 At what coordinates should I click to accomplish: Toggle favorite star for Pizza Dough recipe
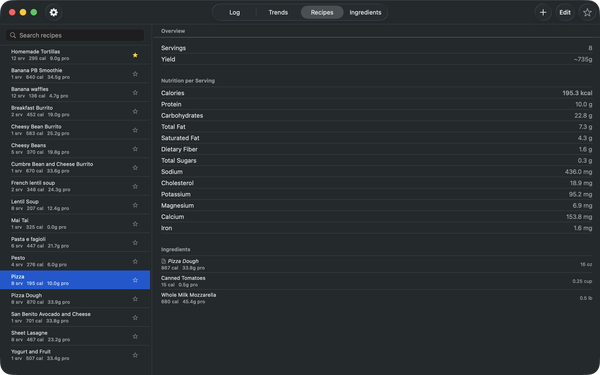coord(135,299)
